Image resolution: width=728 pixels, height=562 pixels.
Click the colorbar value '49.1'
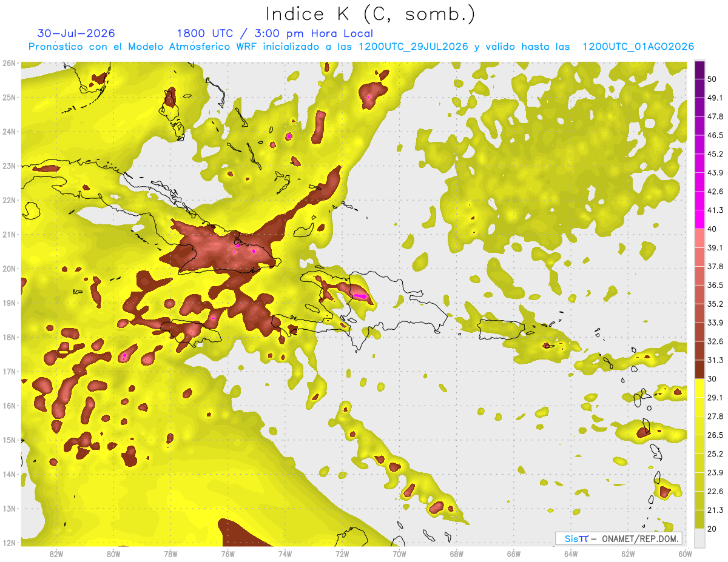pyautogui.click(x=715, y=98)
